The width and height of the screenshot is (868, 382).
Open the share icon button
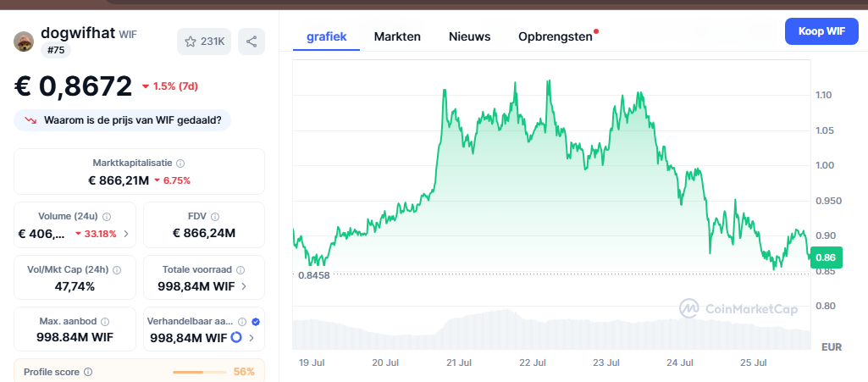pyautogui.click(x=252, y=42)
